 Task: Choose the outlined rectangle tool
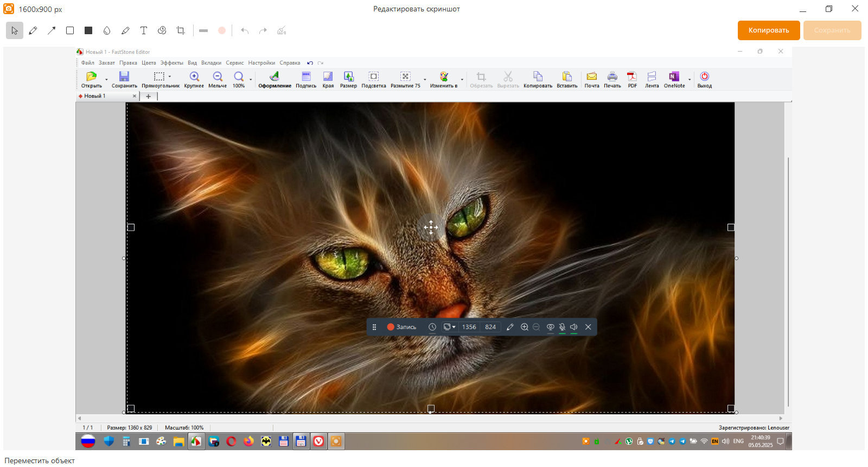[x=70, y=31]
